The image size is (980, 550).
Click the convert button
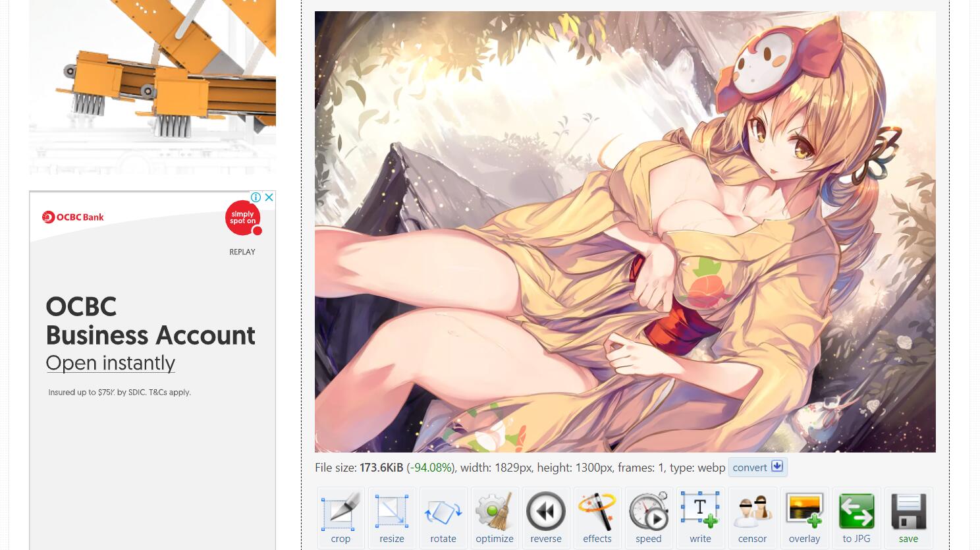point(757,467)
